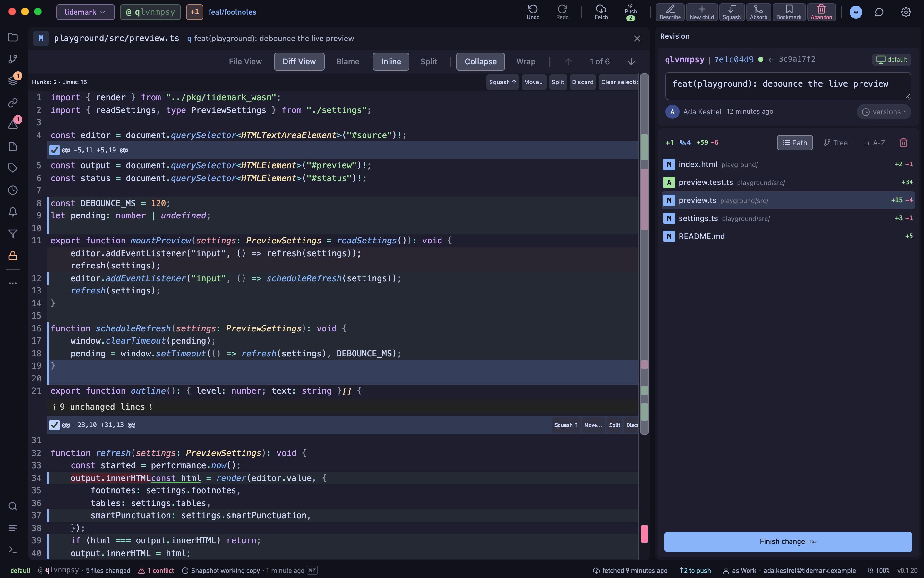924x578 pixels.
Task: Expand the 9 unchanged lines row
Action: pos(343,407)
